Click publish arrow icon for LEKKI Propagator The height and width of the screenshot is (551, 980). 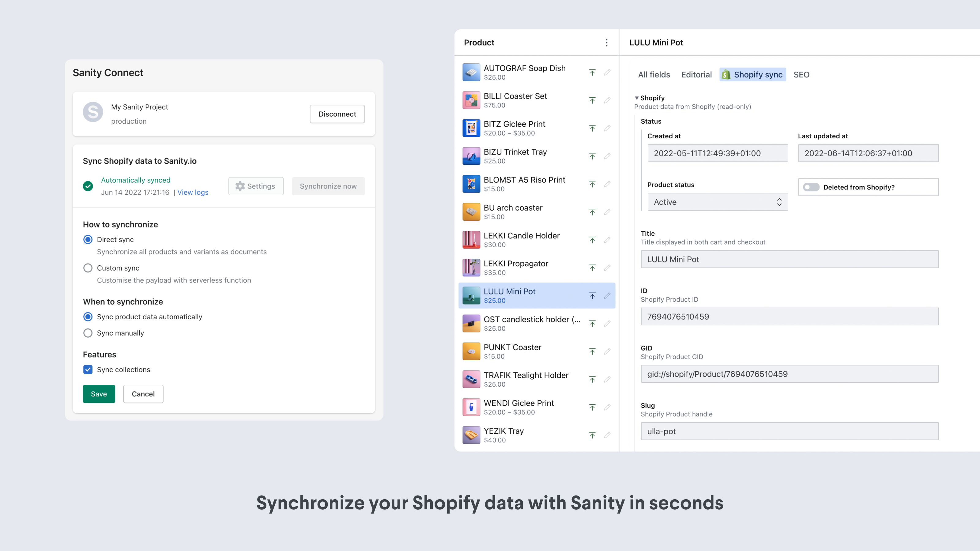(592, 268)
